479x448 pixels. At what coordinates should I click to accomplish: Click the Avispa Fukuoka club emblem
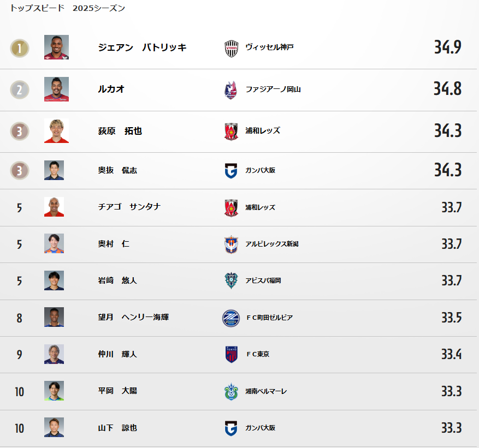pos(231,281)
